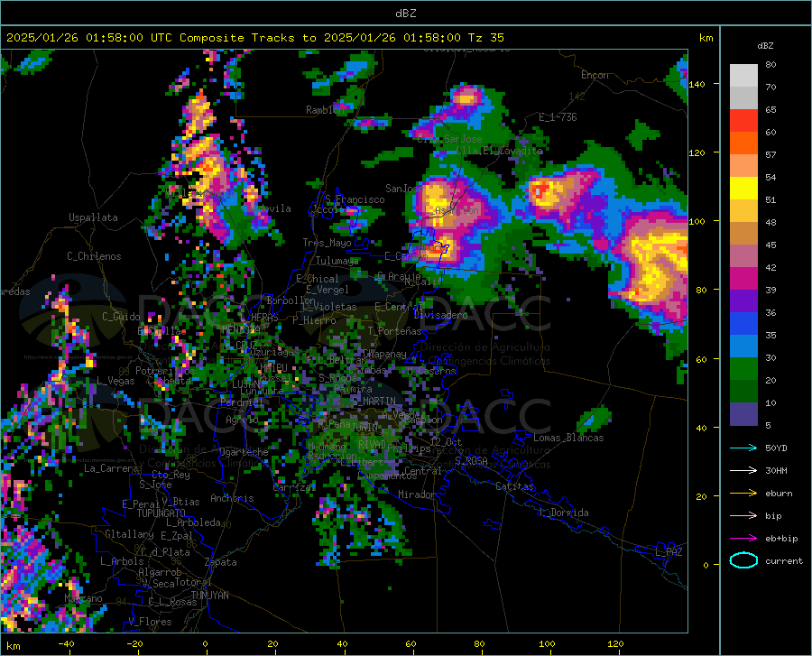812x656 pixels.
Task: Pick the red swatch on the dBZ scale
Action: tap(743, 121)
